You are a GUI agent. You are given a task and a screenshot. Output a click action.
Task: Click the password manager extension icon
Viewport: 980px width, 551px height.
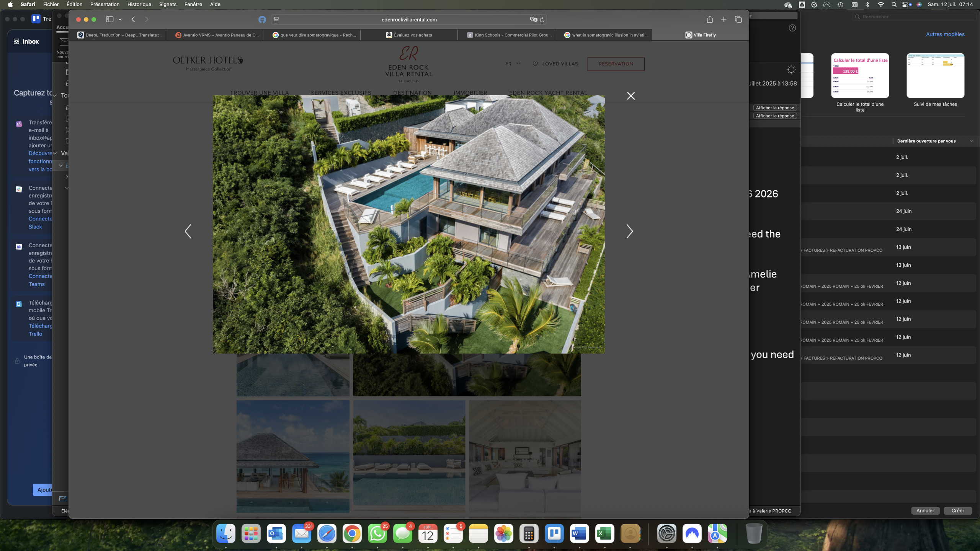pos(262,20)
